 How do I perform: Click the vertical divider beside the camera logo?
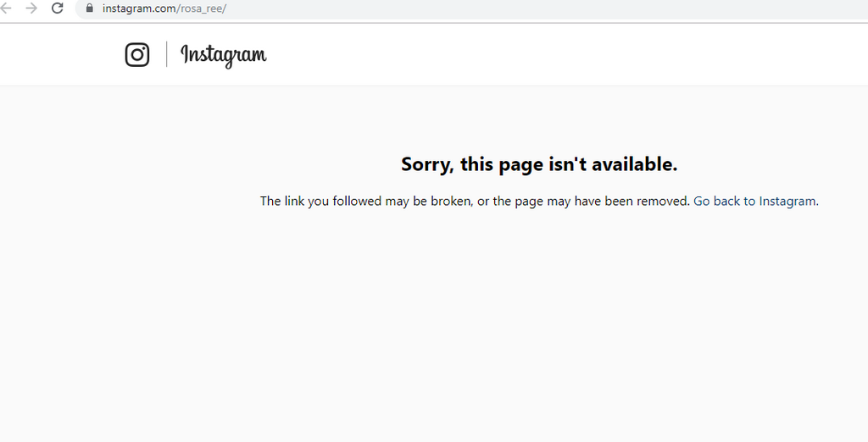[167, 54]
